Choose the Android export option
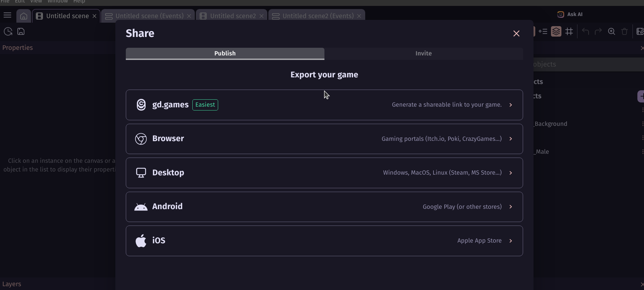 [324, 207]
